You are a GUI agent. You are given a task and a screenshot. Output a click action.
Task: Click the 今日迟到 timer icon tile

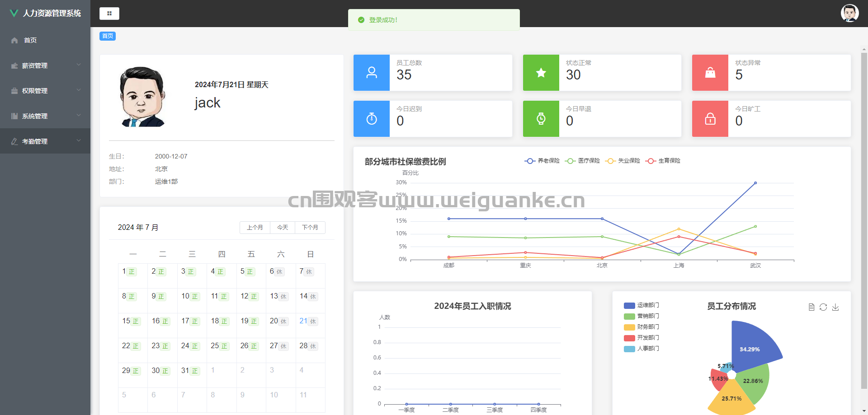[372, 119]
